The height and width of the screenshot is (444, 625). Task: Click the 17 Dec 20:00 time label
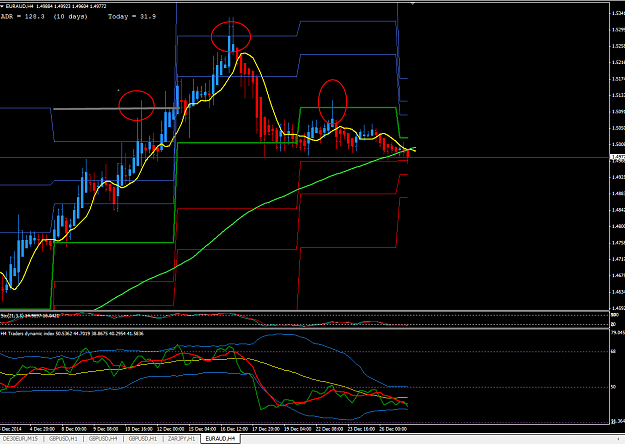click(266, 429)
